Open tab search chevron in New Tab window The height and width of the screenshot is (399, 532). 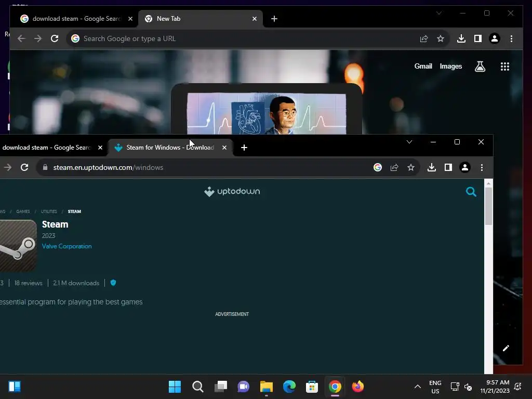pos(438,13)
